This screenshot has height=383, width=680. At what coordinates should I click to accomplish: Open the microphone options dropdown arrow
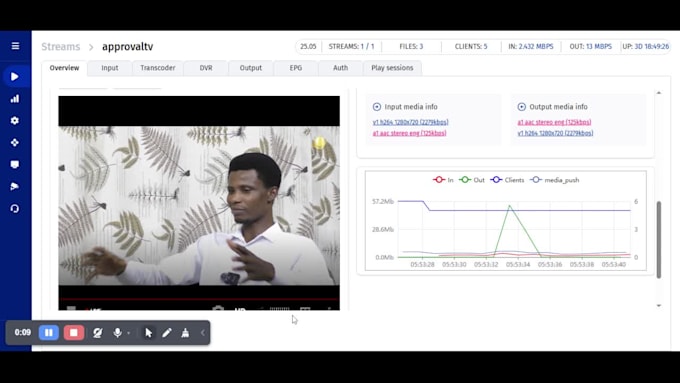[129, 333]
